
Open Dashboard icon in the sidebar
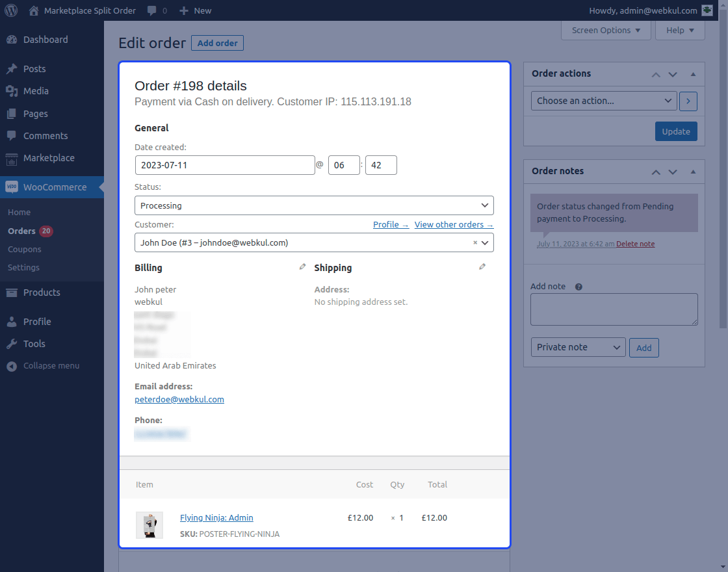click(12, 40)
